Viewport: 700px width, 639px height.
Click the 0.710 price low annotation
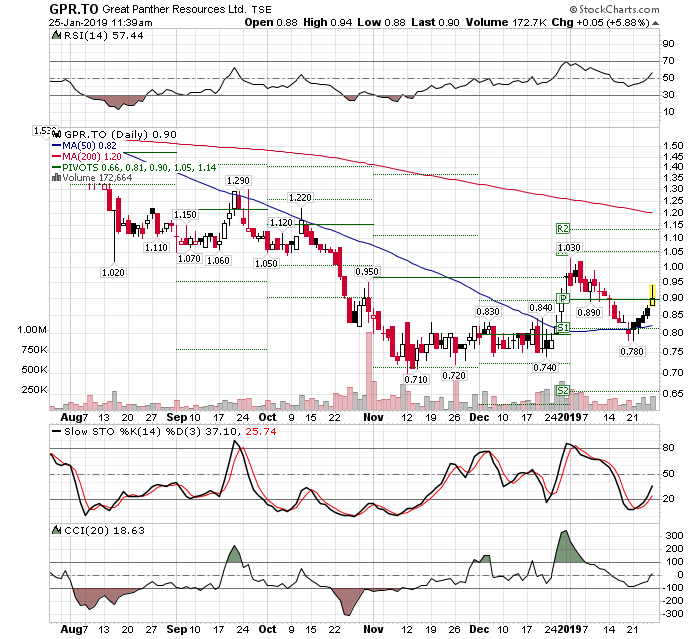416,380
